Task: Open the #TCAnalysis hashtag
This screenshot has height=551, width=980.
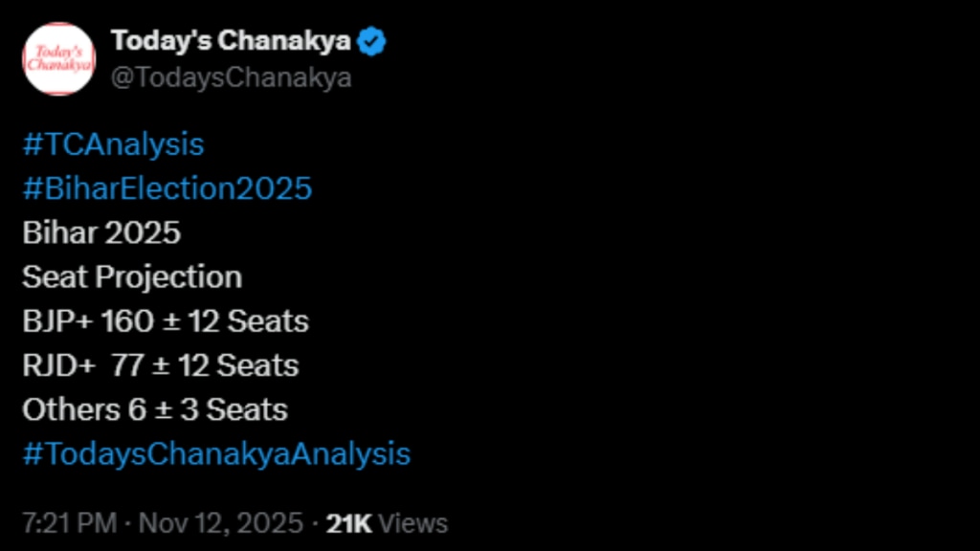Action: tap(112, 144)
